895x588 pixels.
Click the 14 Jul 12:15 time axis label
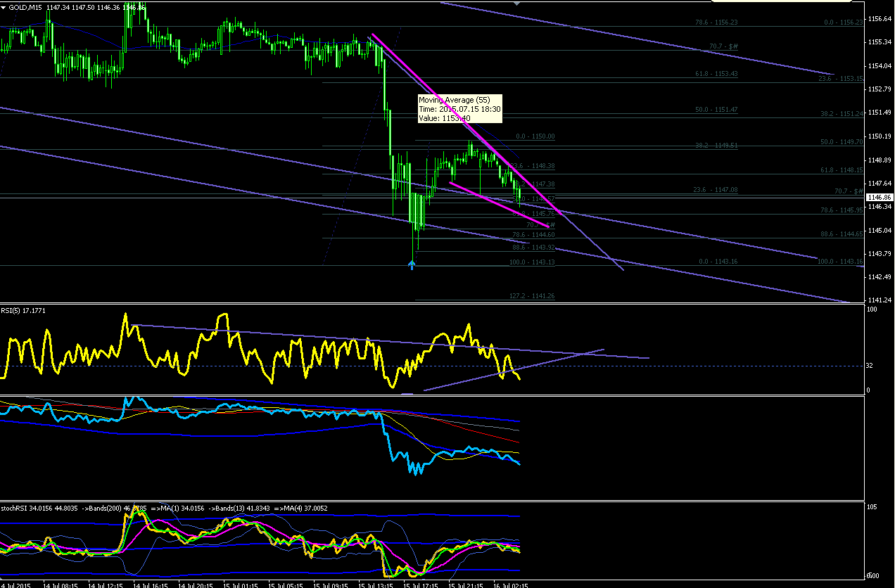tap(106, 584)
